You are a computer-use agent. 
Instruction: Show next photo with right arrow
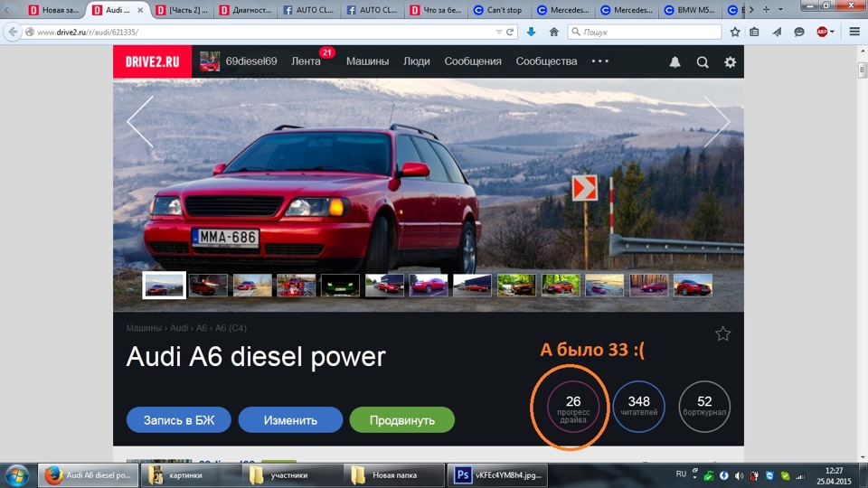[x=717, y=122]
